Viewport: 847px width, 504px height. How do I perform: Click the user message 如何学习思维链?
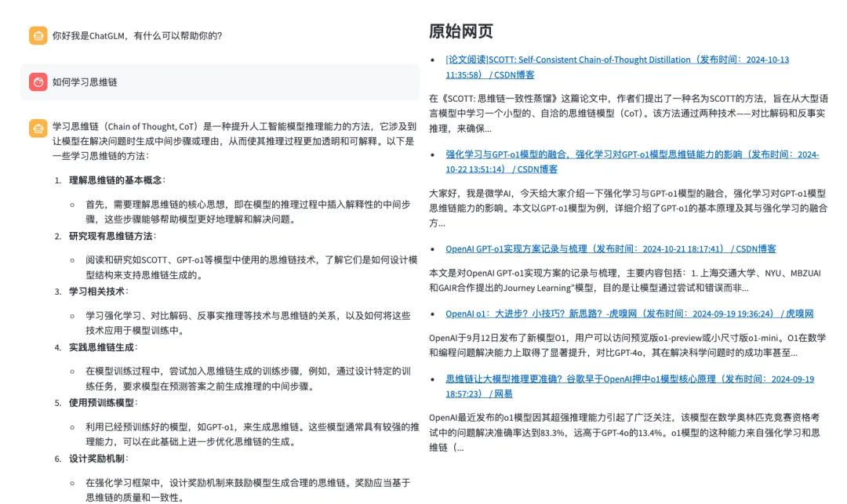pyautogui.click(x=85, y=82)
